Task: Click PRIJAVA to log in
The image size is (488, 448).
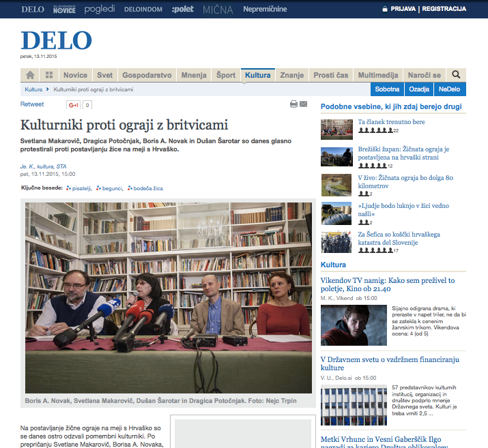Action: (x=403, y=9)
